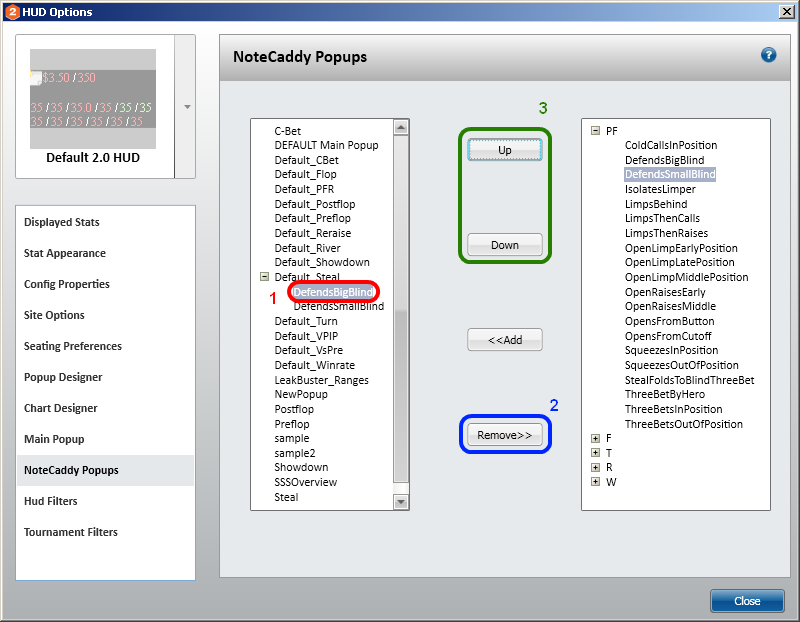Collapse the PF tree node
The width and height of the screenshot is (800, 622).
pos(595,131)
